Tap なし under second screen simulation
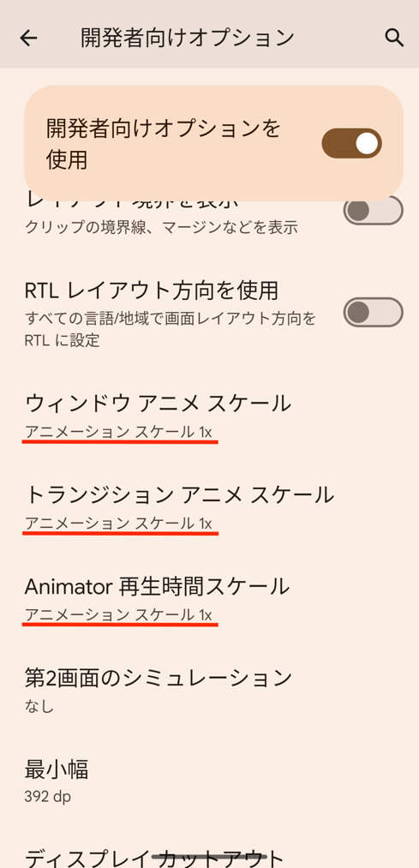The width and height of the screenshot is (419, 868). pos(39,706)
